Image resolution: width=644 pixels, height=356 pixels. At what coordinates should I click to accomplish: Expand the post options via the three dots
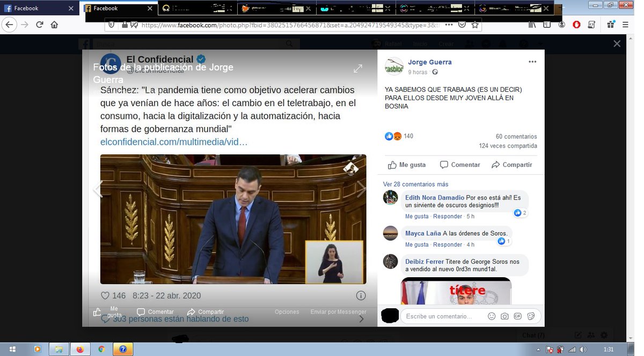click(x=532, y=62)
